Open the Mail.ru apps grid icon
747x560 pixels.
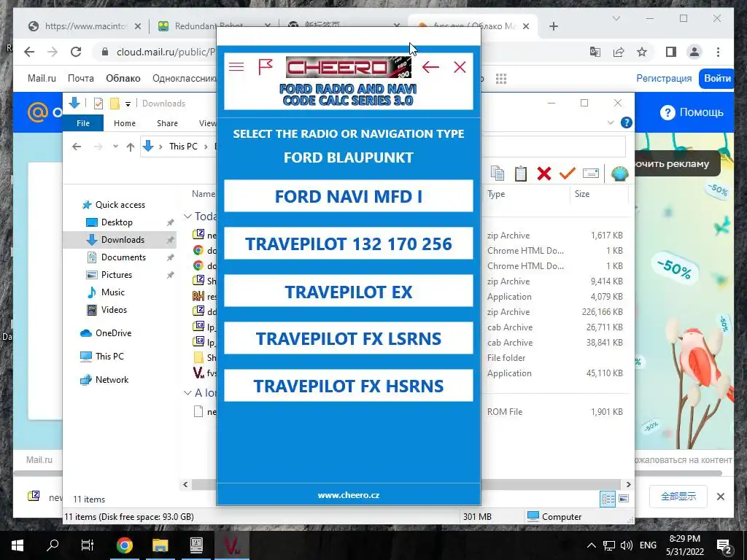tap(500, 79)
